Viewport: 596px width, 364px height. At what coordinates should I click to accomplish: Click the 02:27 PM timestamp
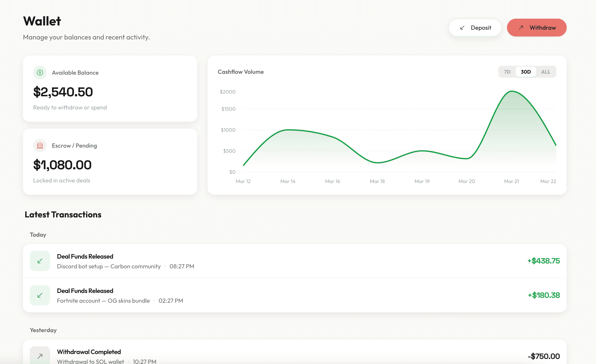[171, 301]
